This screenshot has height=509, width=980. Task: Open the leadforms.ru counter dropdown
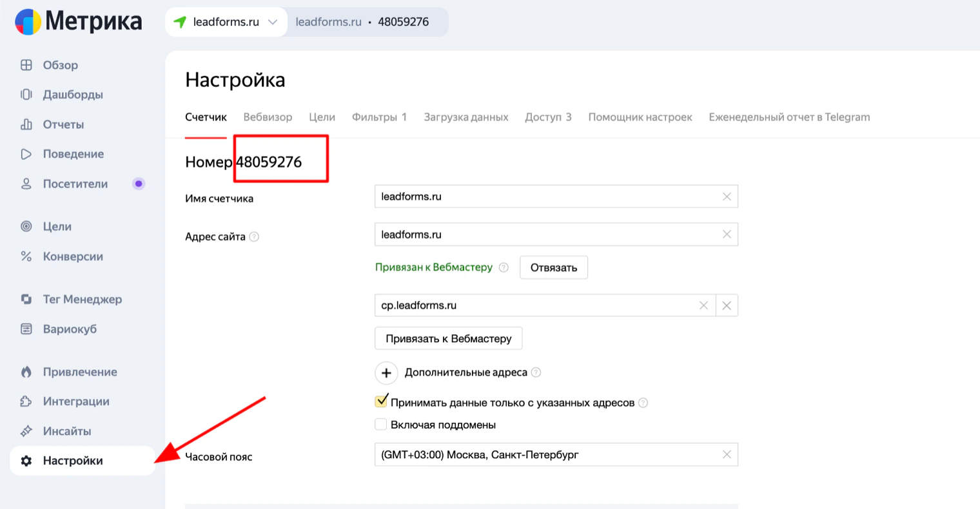[226, 22]
